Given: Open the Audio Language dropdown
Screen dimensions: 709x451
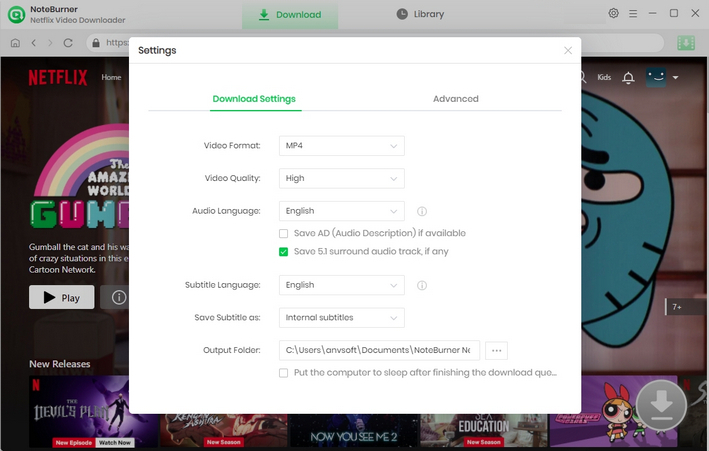Looking at the screenshot, I should (x=342, y=211).
